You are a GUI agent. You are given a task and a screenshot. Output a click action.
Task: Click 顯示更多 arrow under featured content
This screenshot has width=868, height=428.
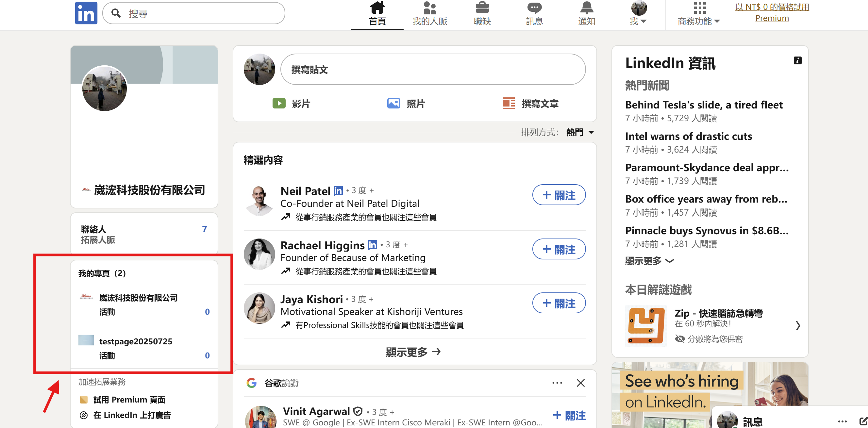413,352
